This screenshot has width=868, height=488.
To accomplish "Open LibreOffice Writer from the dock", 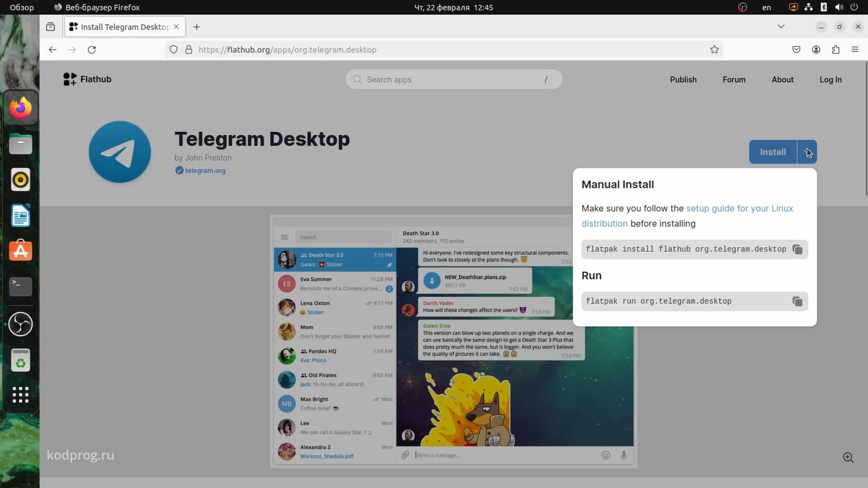I will click(x=21, y=216).
